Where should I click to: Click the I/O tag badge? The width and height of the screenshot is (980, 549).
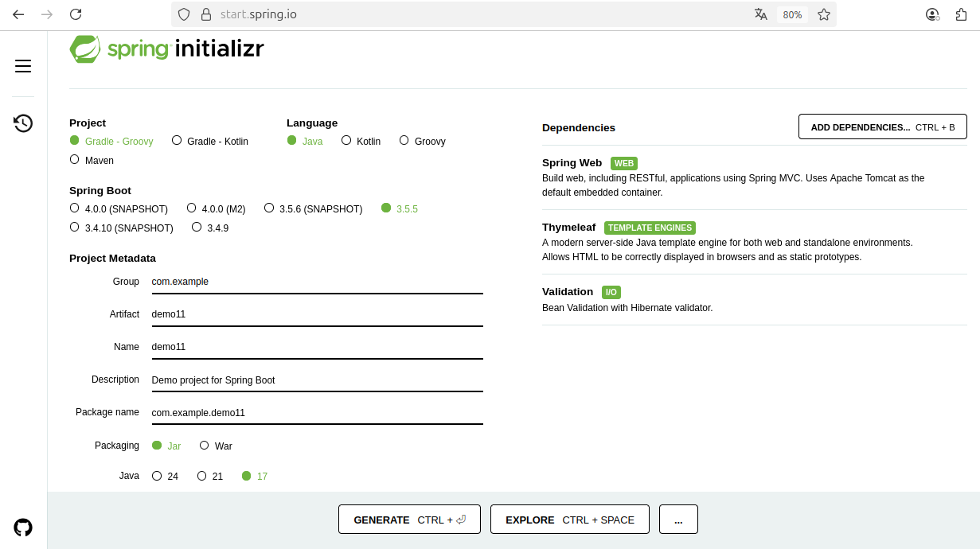point(611,292)
